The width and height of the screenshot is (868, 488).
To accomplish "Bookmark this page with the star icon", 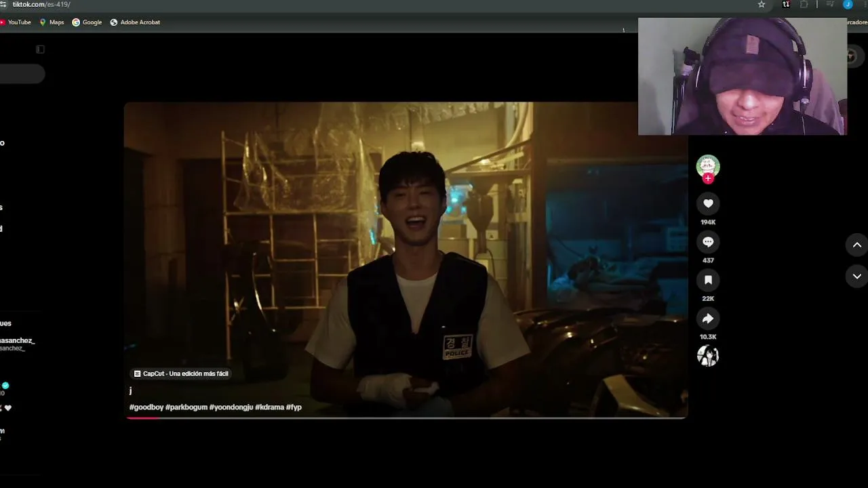I will [762, 5].
